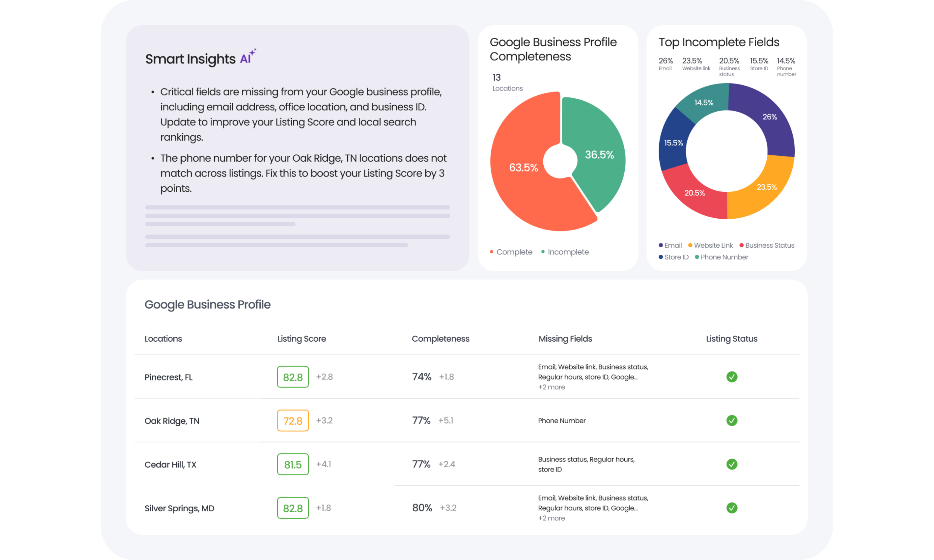This screenshot has height=560, width=934.
Task: Click the green checkmark for Silver Springs, MD listing status
Action: [732, 508]
